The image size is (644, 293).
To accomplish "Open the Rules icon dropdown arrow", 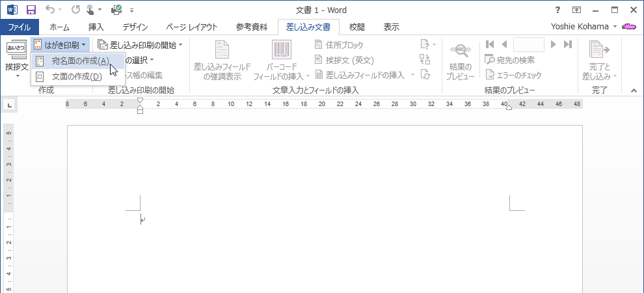I will coord(434,44).
